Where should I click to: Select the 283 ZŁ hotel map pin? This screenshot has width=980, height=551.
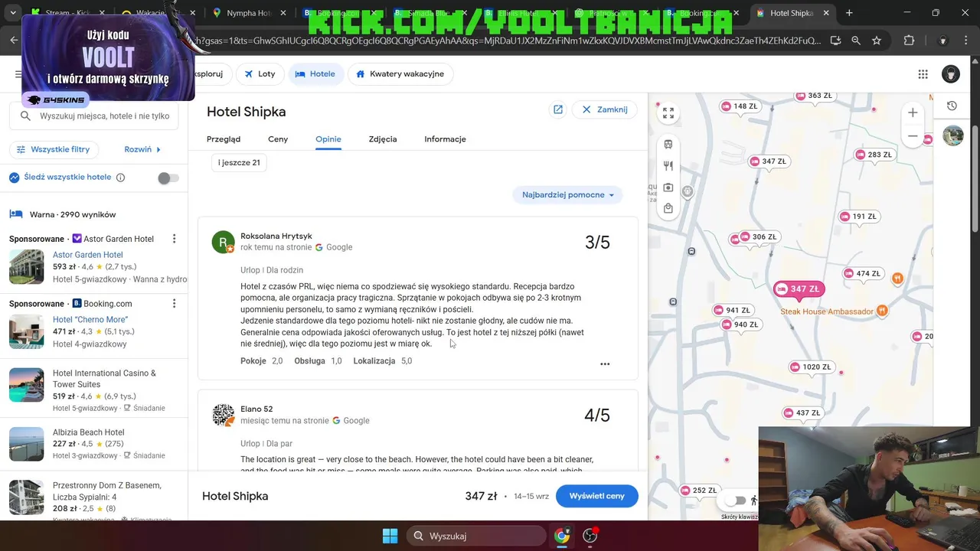874,155
